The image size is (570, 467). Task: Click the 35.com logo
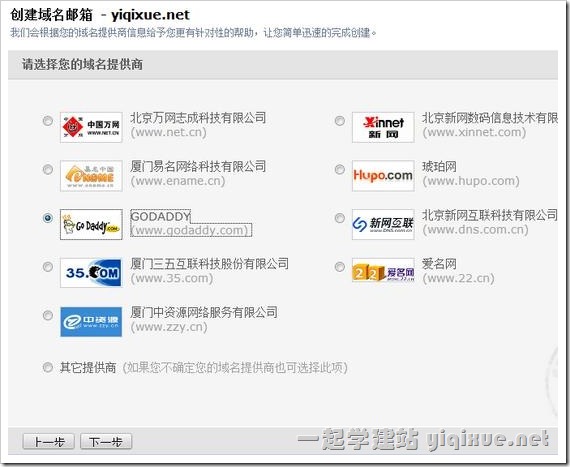[x=91, y=273]
